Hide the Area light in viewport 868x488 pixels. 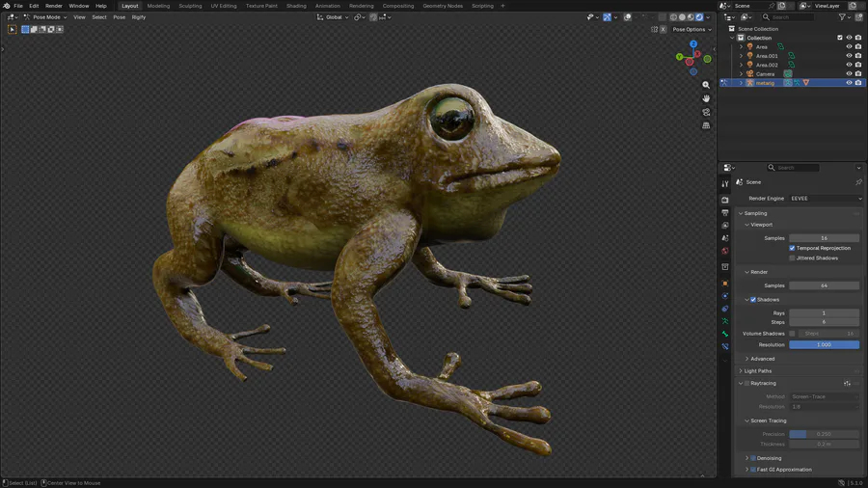[849, 47]
